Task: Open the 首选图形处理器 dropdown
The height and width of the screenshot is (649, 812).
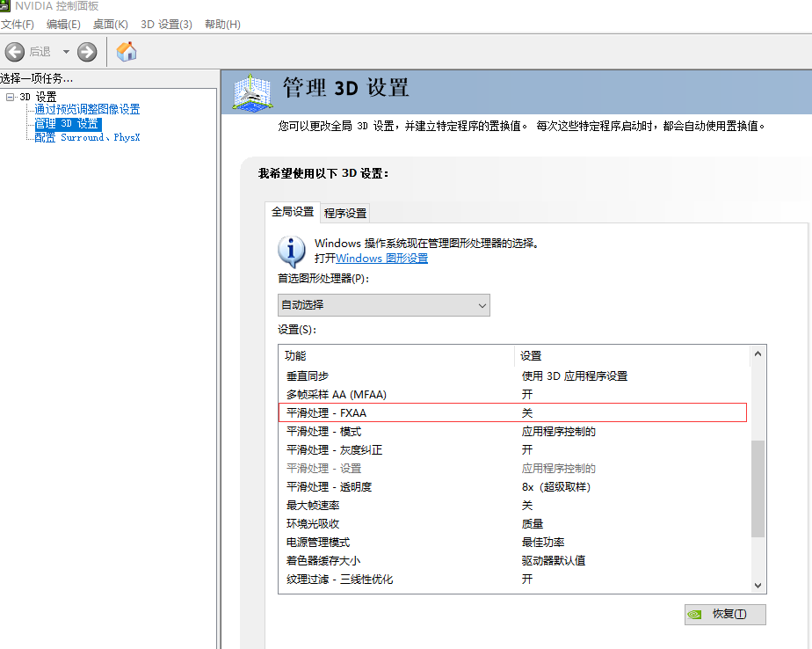Action: point(383,305)
